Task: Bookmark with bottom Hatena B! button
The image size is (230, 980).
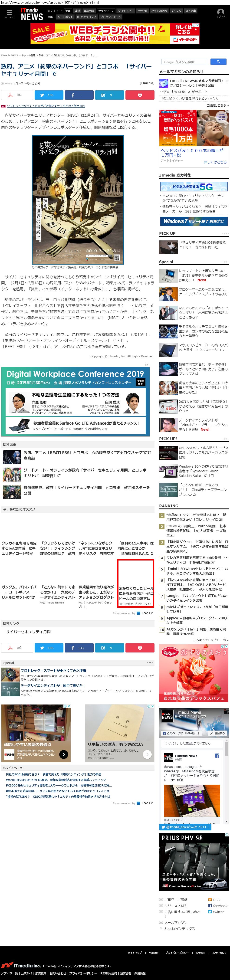Action: click(110, 648)
